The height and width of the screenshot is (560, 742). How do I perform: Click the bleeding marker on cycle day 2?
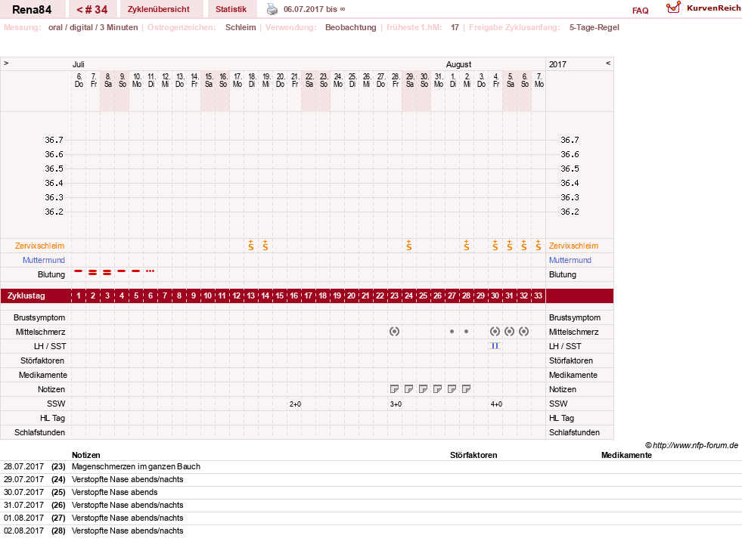click(93, 272)
